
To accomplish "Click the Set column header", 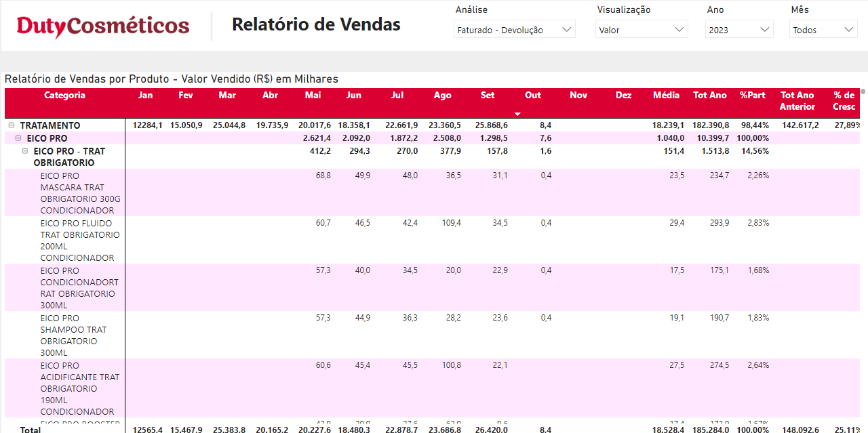I will pyautogui.click(x=488, y=96).
